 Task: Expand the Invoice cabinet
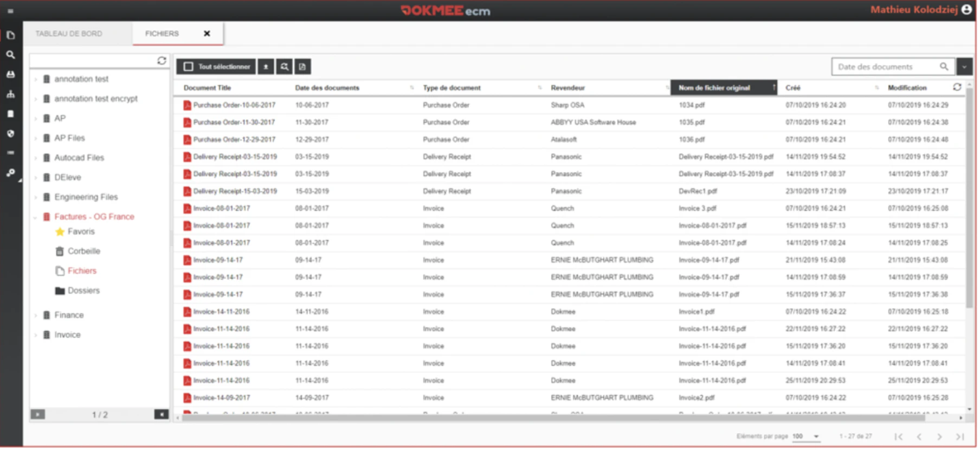coord(36,335)
